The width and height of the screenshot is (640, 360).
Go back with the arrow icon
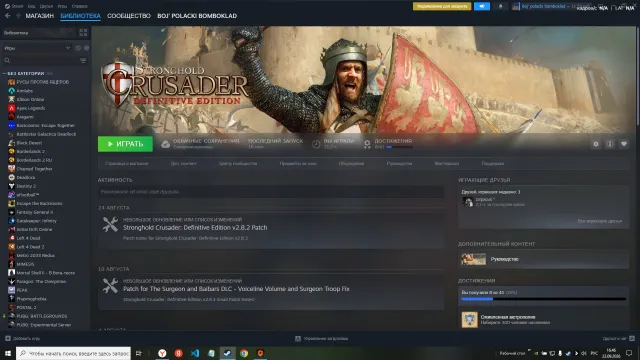(8, 16)
